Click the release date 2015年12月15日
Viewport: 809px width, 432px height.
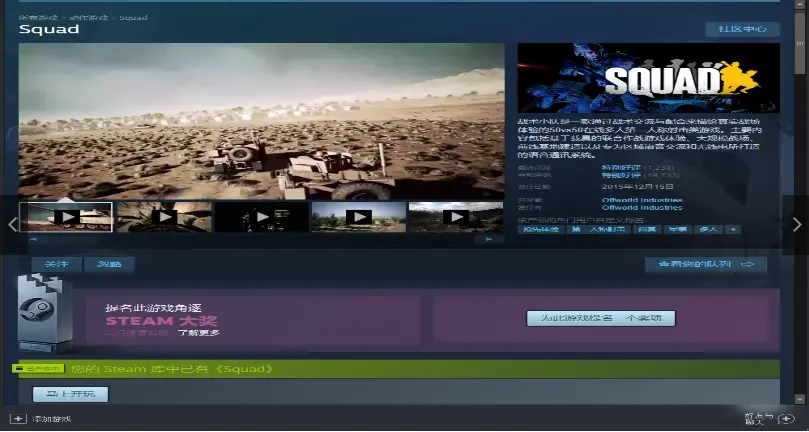point(637,186)
